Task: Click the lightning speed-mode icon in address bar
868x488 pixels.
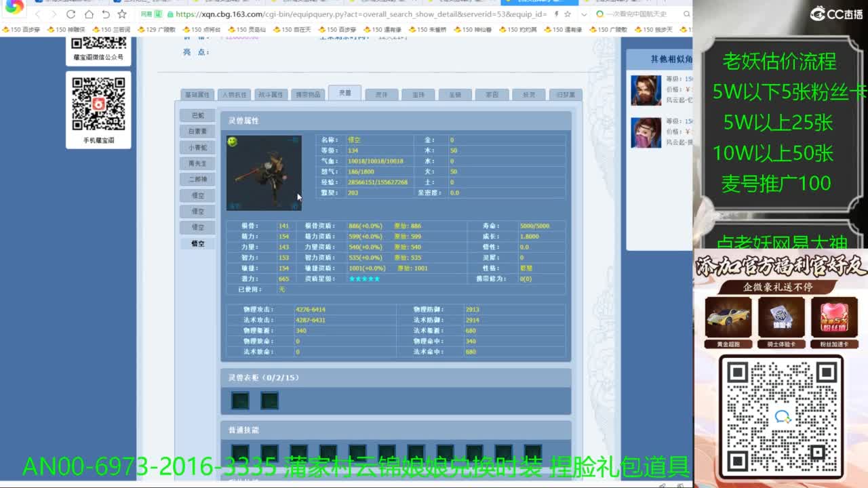Action: (x=557, y=14)
